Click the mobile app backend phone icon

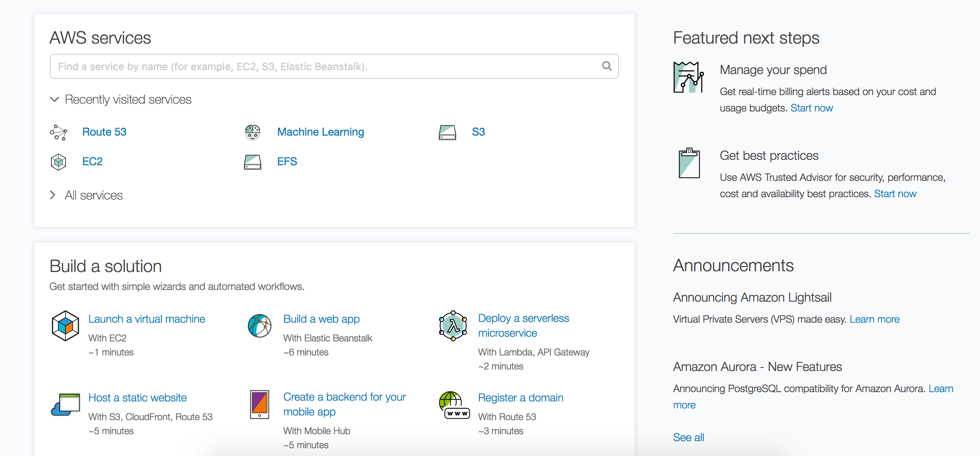tap(260, 405)
